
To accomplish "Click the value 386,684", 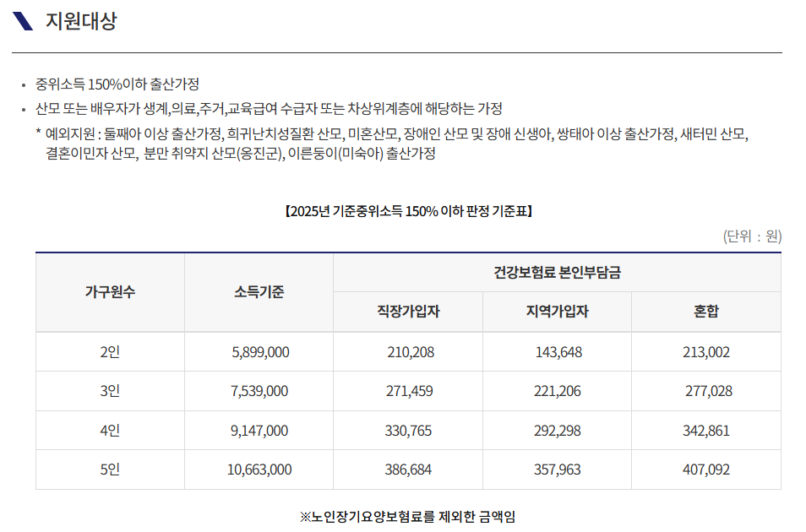I will [x=408, y=470].
